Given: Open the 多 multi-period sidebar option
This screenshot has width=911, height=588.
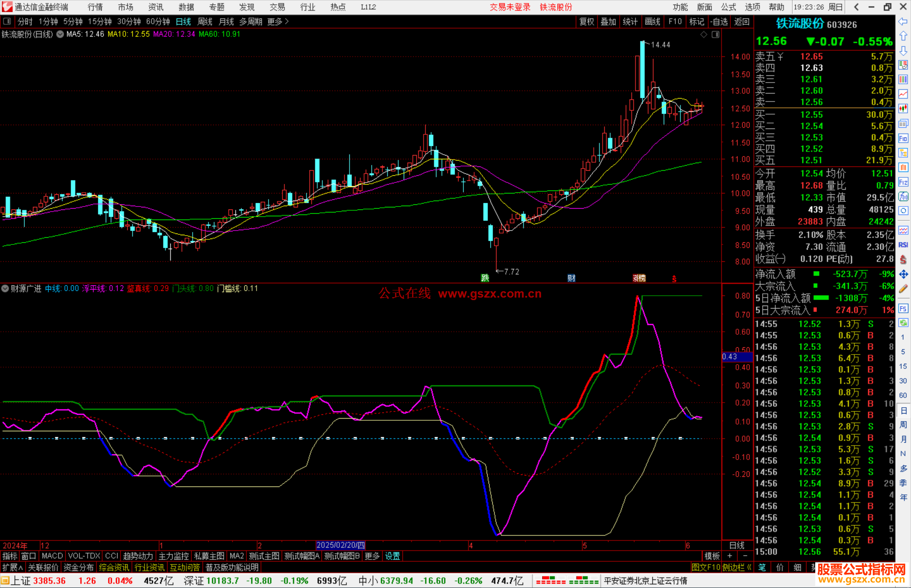Looking at the screenshot, I should click(x=903, y=468).
